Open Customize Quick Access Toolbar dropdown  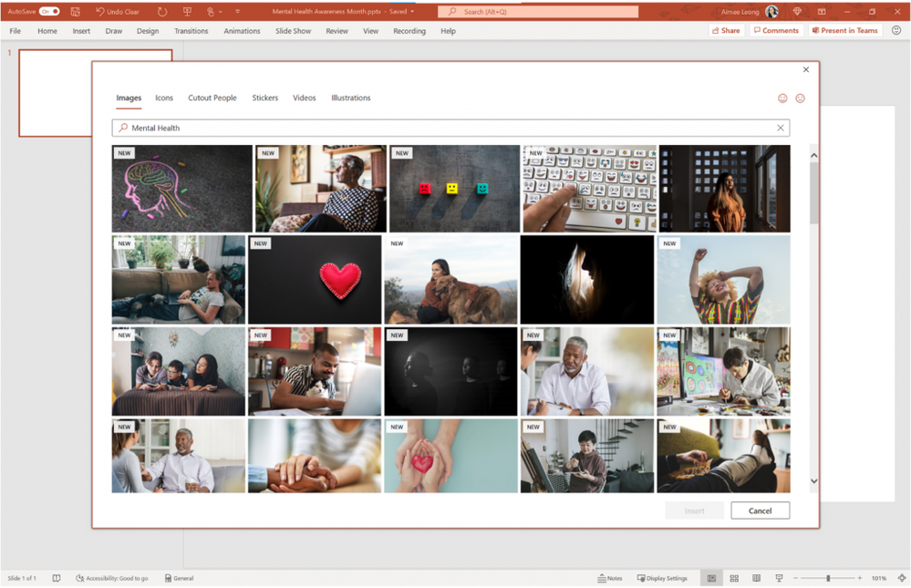[238, 11]
